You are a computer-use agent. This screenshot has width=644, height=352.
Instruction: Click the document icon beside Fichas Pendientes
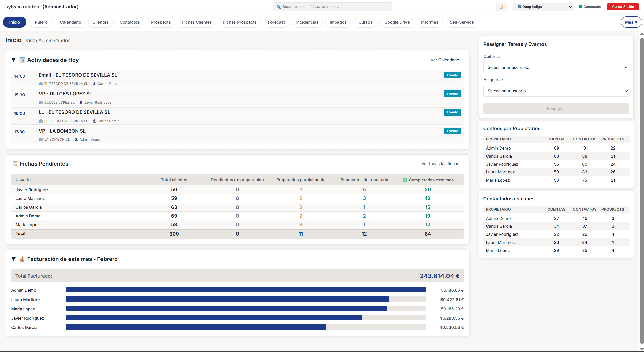click(15, 164)
